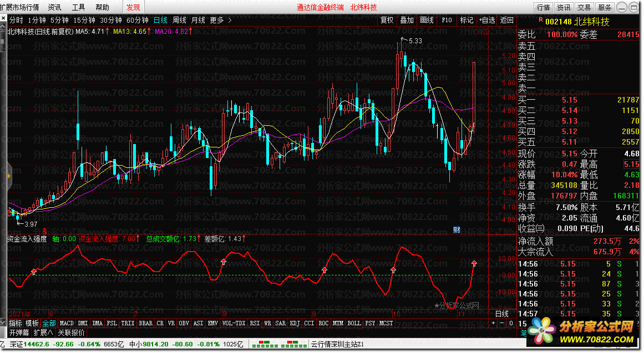Expand the 扩展∧ panel
The image size is (644, 353).
pos(43,332)
